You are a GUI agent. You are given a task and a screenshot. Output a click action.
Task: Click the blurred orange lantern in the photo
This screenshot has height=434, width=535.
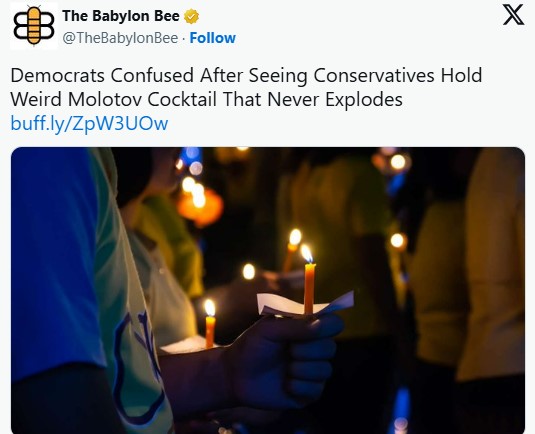click(200, 207)
